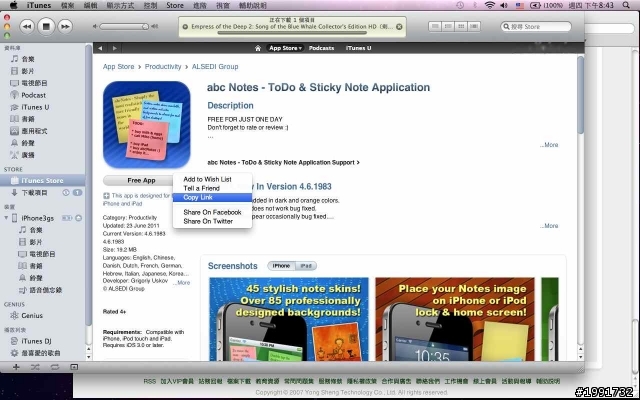Click the Wi-Fi status icon
Viewport: 640px width, 400px height.
tap(489, 5)
